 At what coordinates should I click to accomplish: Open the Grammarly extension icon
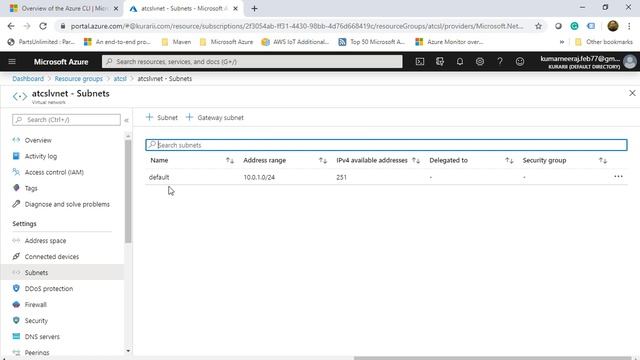[x=574, y=26]
